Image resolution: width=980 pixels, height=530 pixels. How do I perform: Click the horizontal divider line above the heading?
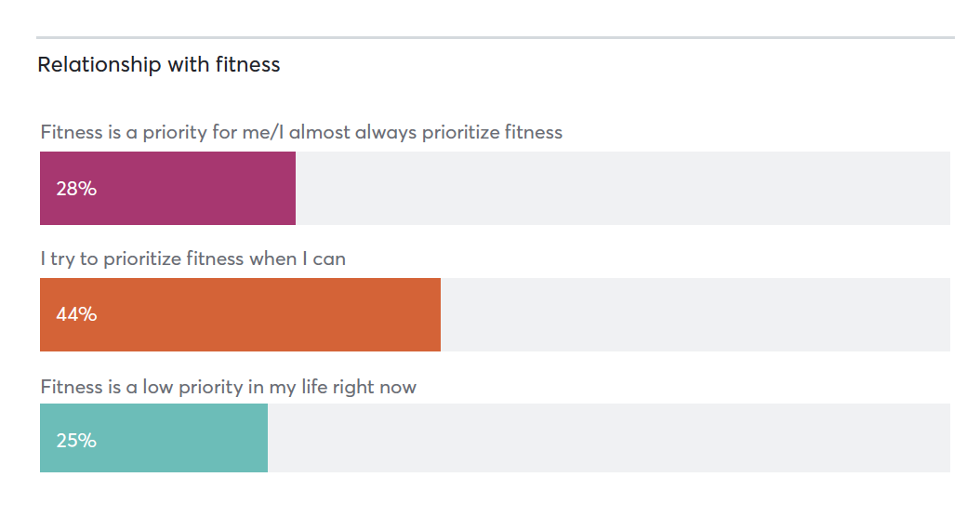[x=495, y=38]
